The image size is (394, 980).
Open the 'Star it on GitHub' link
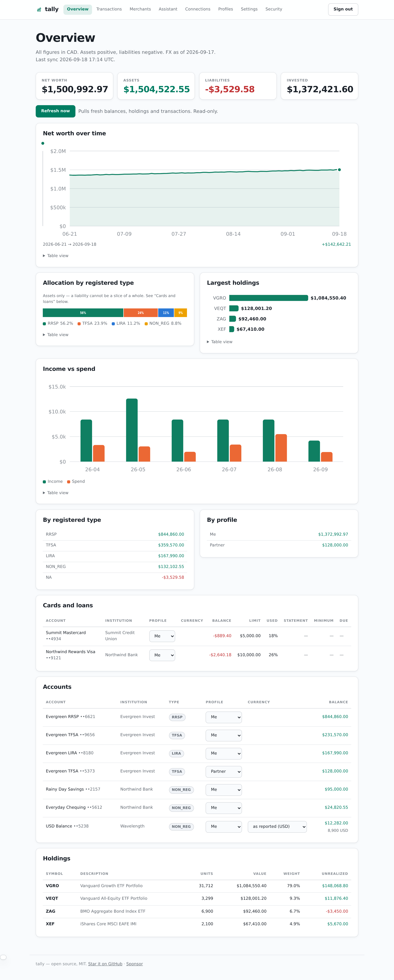click(x=105, y=964)
